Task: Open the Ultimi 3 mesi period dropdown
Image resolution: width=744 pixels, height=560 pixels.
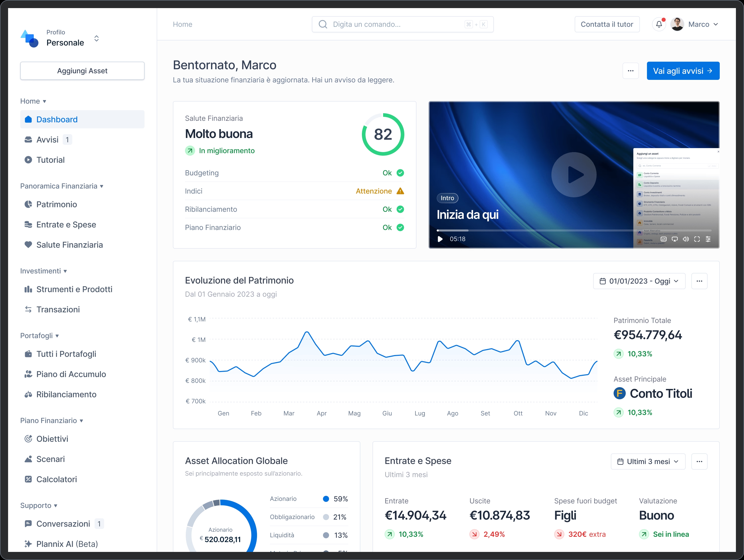Action: click(x=648, y=461)
